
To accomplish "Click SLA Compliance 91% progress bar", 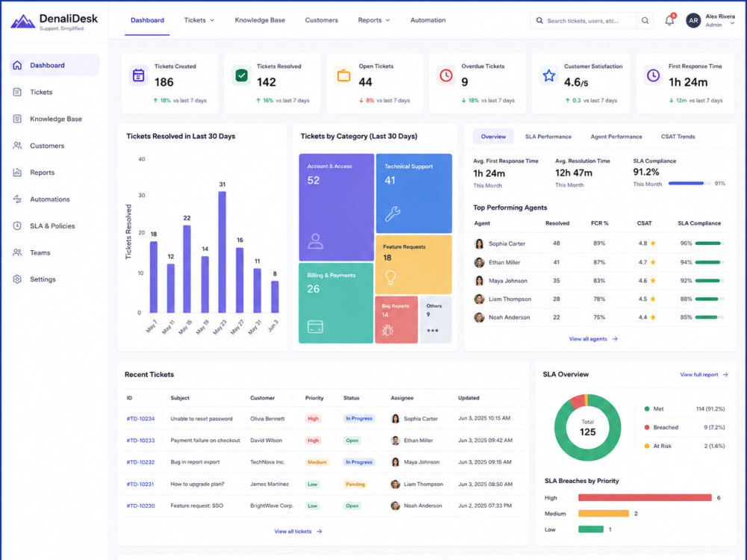I will (x=689, y=184).
